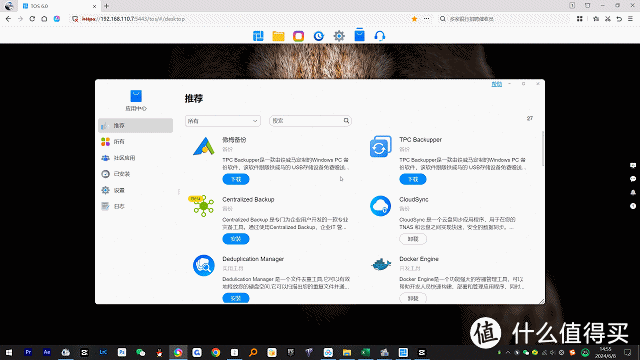640x360 pixels.
Task: Show the 已安装 installed apps list
Action: (136, 174)
